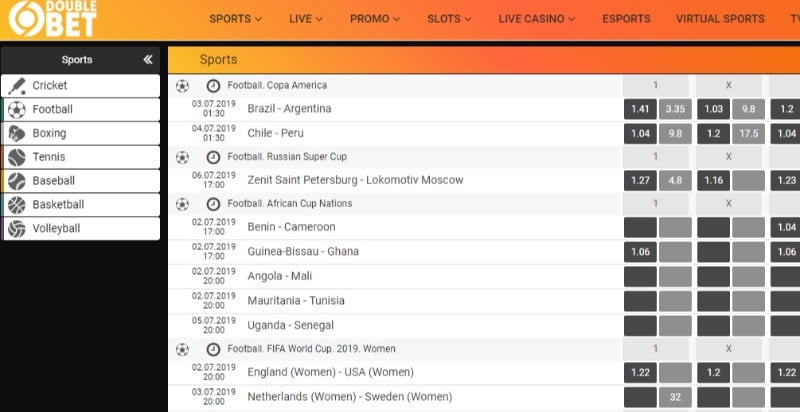Go to the ESPORTS menu item

pyautogui.click(x=626, y=19)
